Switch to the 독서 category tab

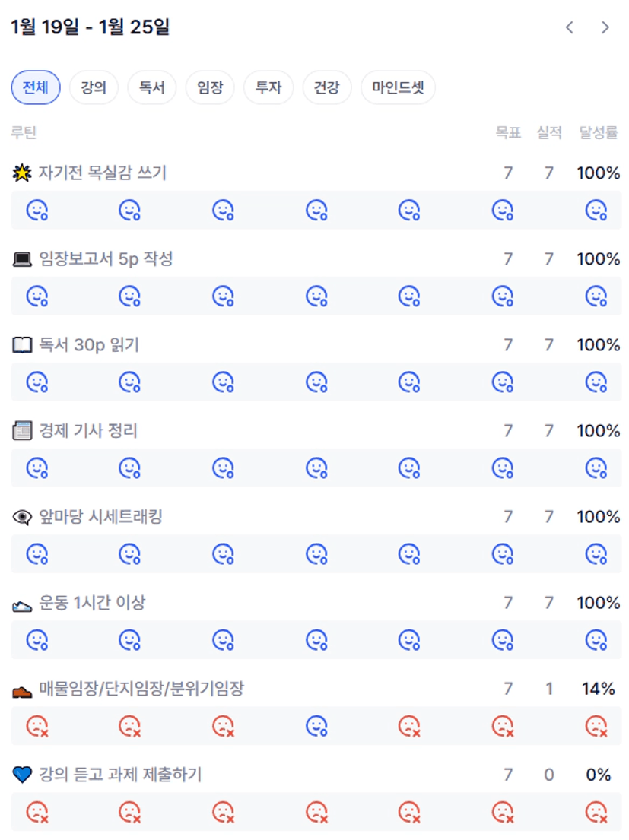[151, 87]
